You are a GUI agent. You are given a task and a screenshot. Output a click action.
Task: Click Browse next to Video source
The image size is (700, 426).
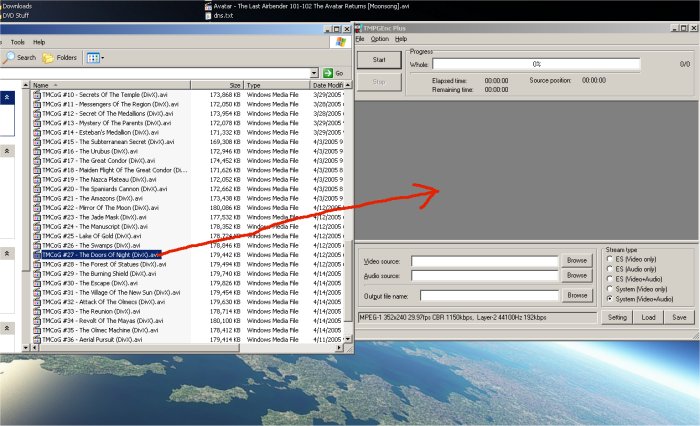point(576,260)
